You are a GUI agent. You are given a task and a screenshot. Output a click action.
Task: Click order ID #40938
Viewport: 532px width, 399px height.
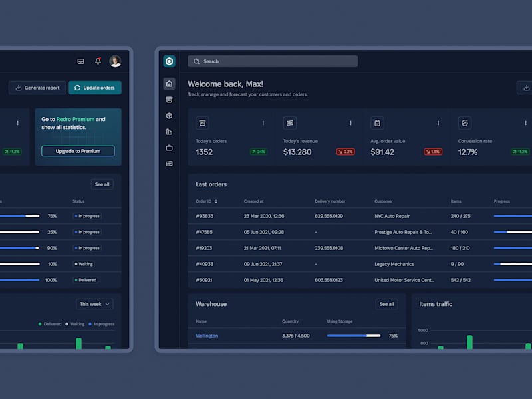click(205, 264)
